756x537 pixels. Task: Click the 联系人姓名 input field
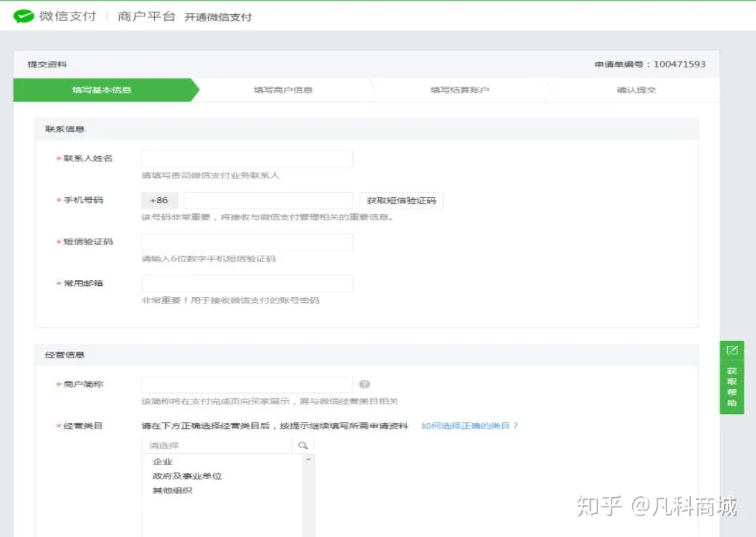pos(247,158)
